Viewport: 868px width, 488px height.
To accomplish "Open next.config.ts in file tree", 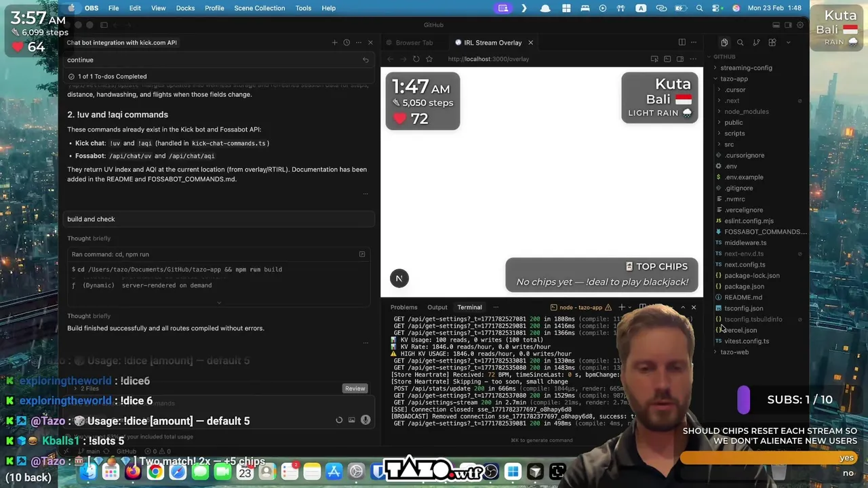I will pos(745,265).
